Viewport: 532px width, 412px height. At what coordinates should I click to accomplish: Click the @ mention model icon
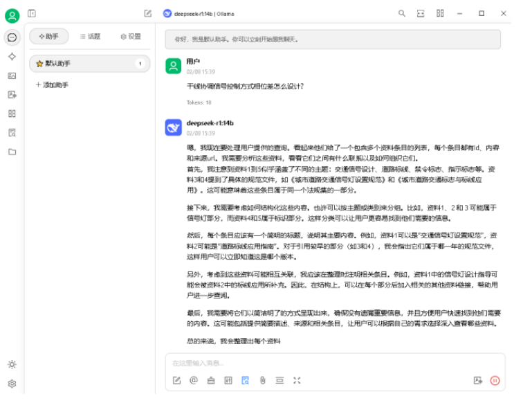click(x=194, y=380)
